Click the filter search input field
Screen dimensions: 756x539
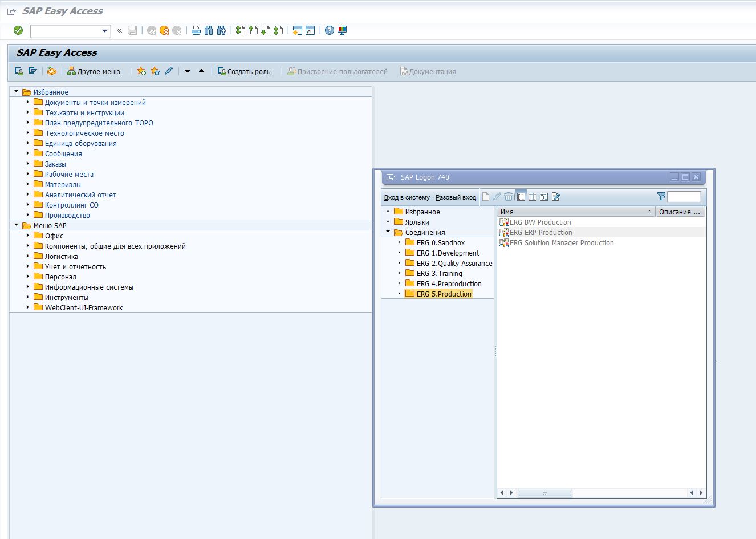[x=684, y=197]
